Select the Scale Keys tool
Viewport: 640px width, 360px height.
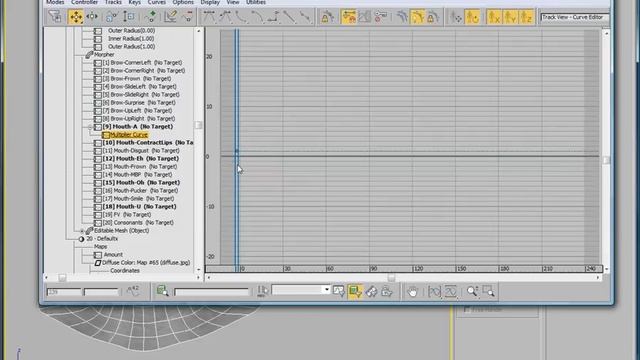coord(111,17)
